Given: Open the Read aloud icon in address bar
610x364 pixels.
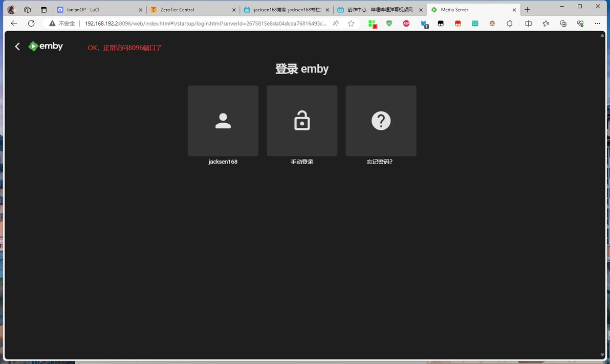Looking at the screenshot, I should click(x=335, y=24).
